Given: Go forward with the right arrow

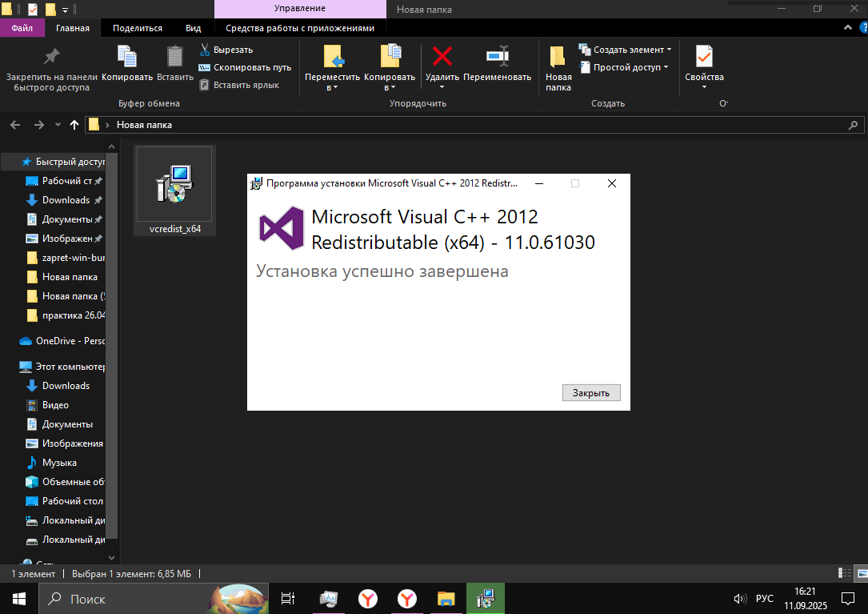Looking at the screenshot, I should (x=38, y=125).
